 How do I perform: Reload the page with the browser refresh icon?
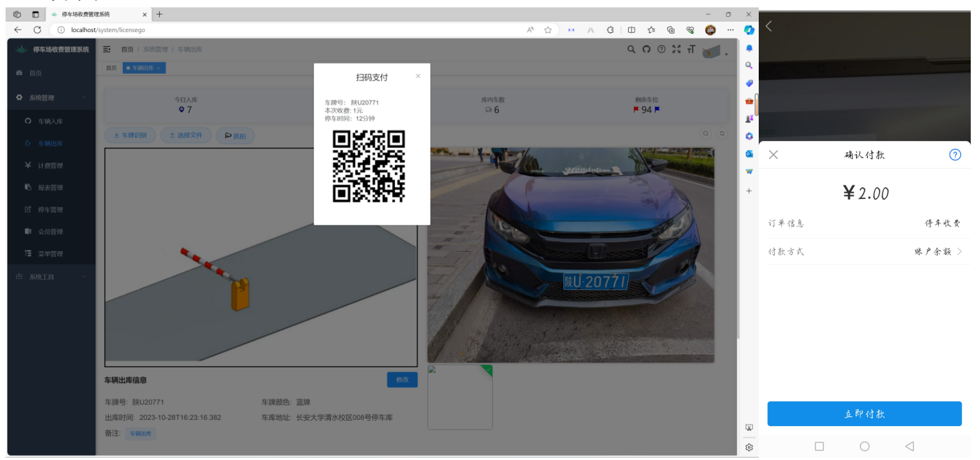point(37,30)
